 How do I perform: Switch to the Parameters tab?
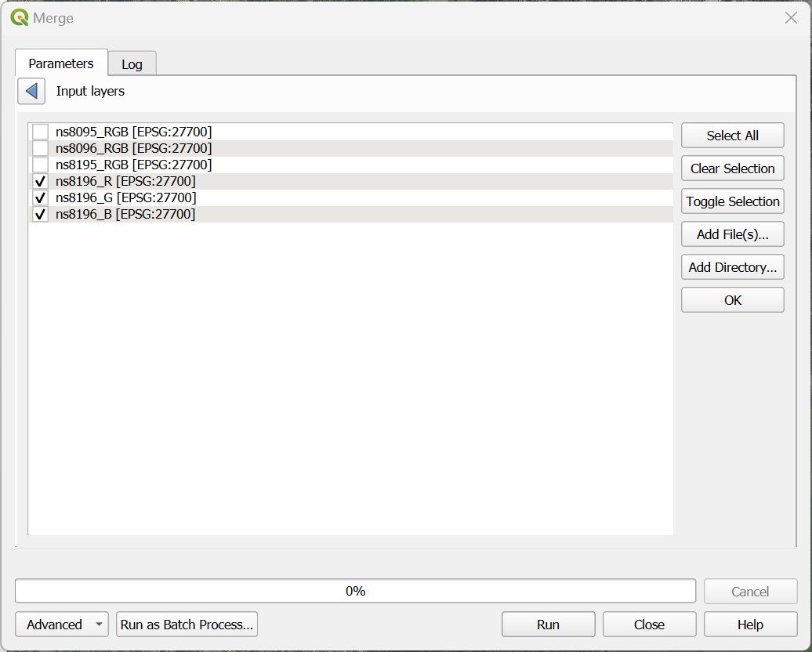point(61,63)
